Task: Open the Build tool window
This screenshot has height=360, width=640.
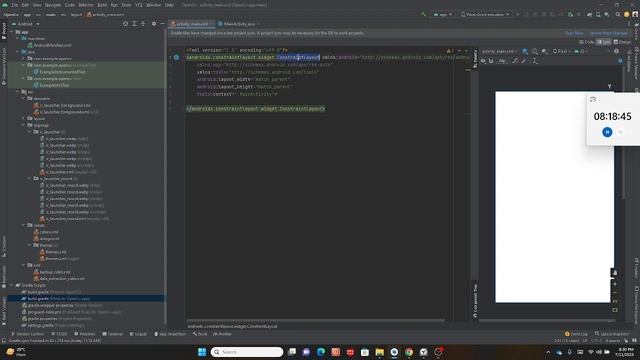Action: (200, 334)
